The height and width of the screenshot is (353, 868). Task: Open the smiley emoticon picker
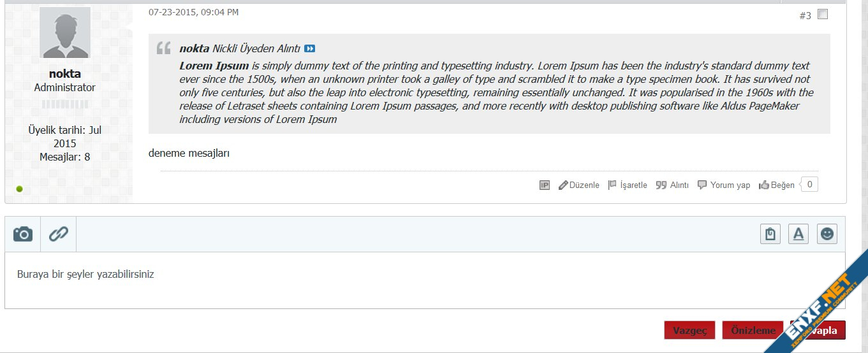(x=827, y=234)
